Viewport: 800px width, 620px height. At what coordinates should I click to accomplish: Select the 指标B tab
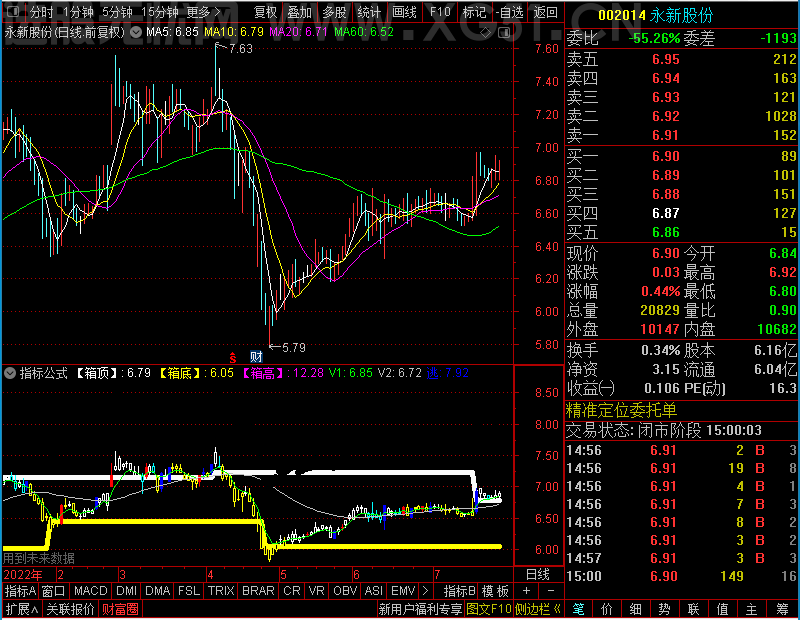click(x=459, y=591)
